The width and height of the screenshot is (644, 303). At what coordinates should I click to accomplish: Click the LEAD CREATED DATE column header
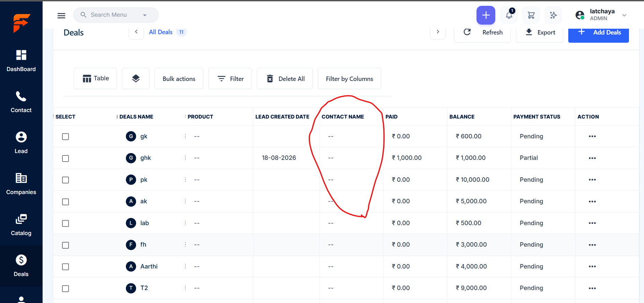[x=282, y=117]
